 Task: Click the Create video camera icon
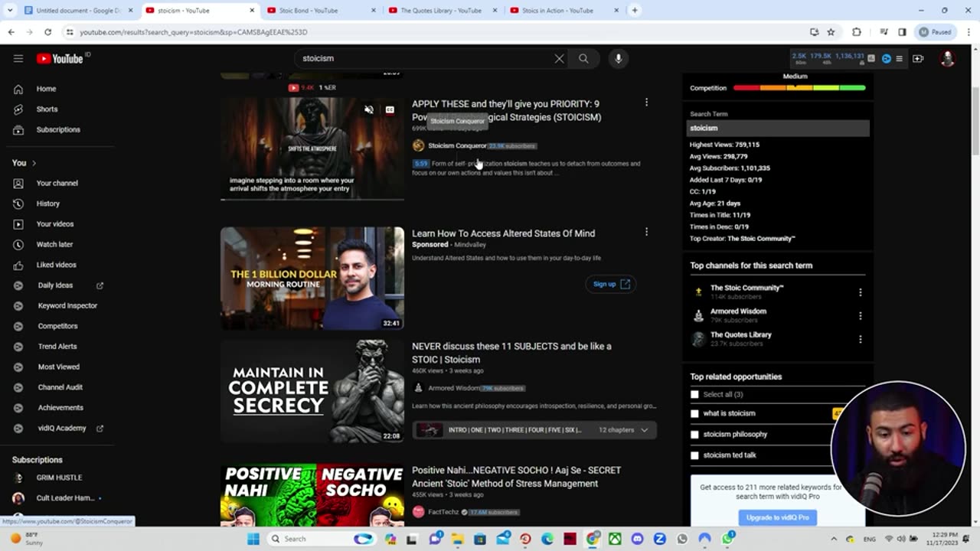pos(918,58)
